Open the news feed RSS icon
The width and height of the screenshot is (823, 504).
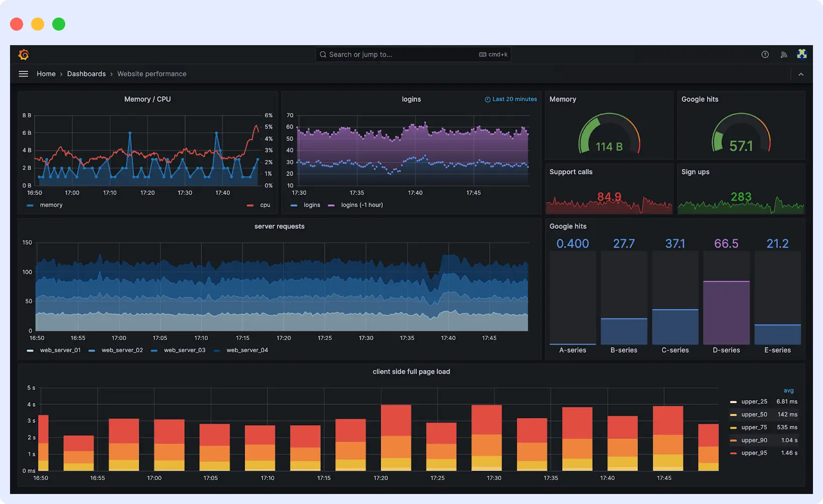tap(783, 54)
